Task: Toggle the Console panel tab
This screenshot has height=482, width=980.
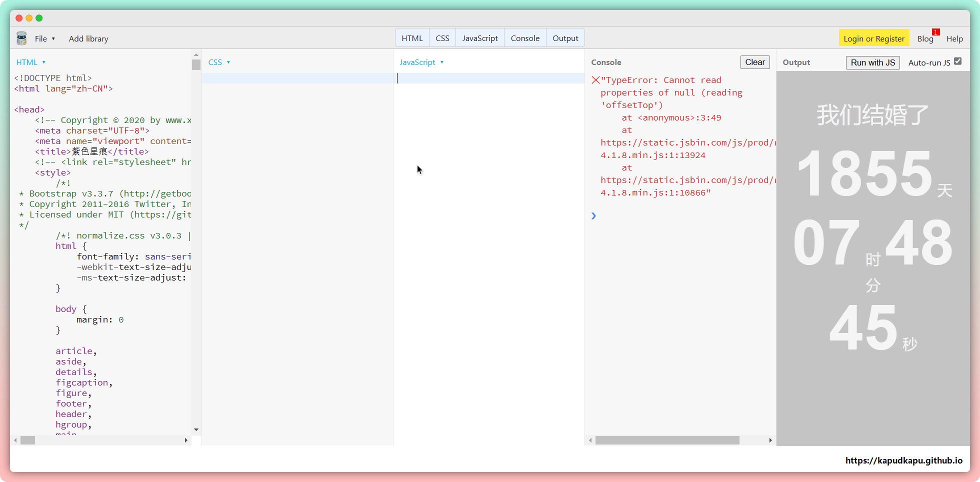Action: pos(525,38)
